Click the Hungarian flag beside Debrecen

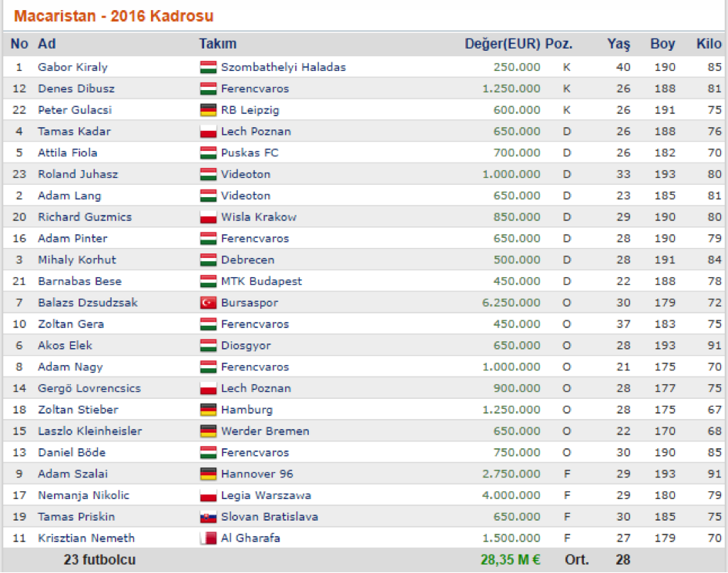click(x=208, y=260)
